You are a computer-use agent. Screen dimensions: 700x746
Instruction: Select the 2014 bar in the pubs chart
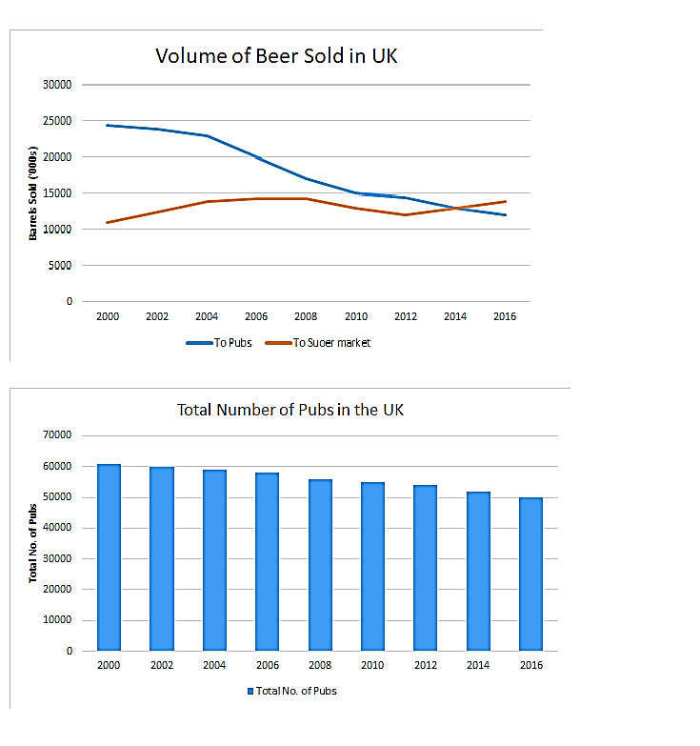(478, 571)
